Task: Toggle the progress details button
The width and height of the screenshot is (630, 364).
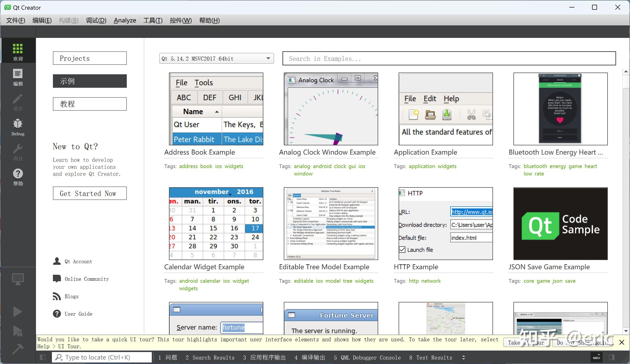Action: 597,357
